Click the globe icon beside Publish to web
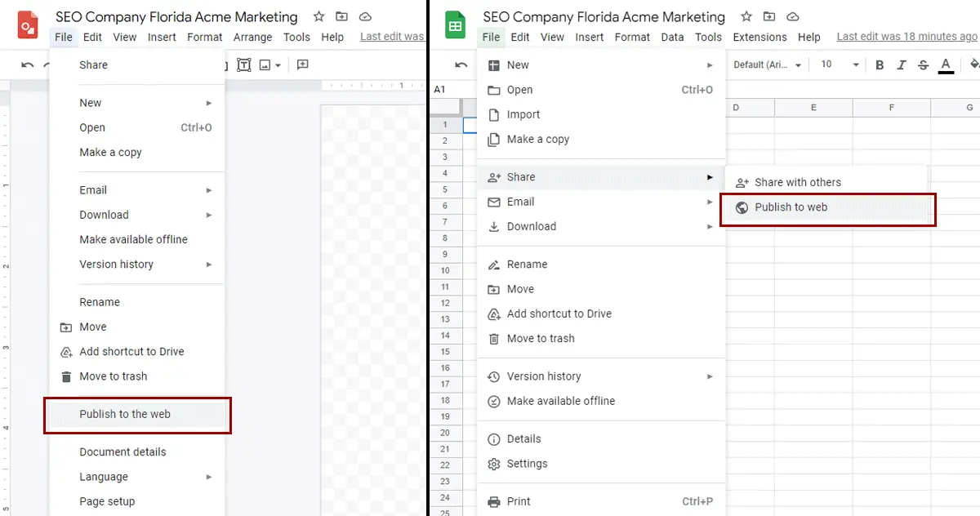 (x=742, y=207)
